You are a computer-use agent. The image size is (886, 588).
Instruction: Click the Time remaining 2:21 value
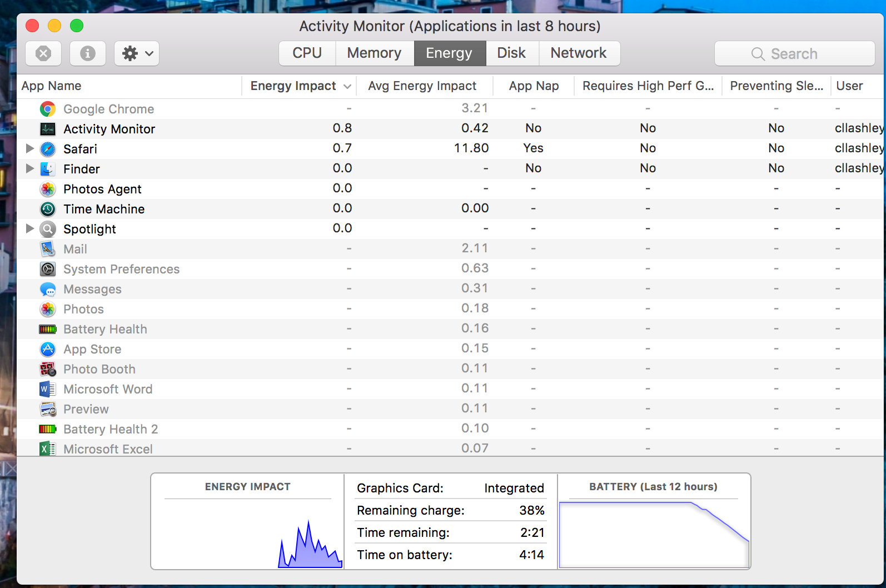coord(532,532)
